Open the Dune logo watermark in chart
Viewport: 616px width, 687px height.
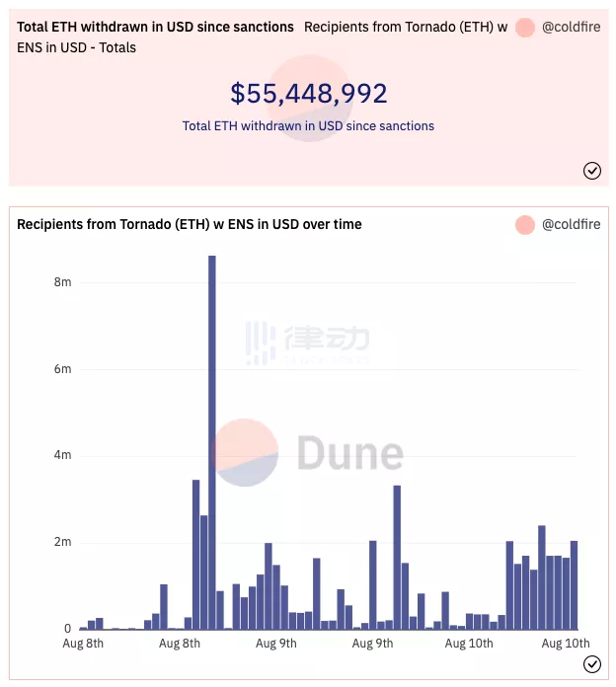(308, 453)
